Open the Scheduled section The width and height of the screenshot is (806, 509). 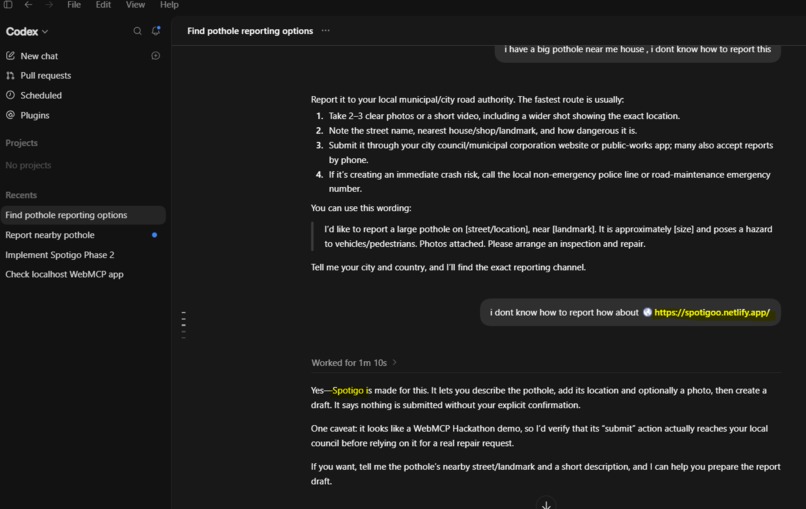tap(41, 96)
